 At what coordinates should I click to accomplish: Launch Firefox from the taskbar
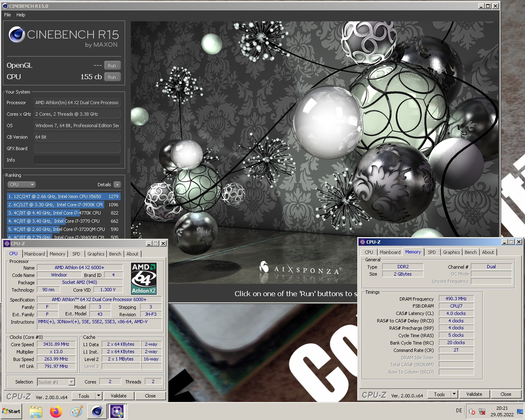pos(56,411)
